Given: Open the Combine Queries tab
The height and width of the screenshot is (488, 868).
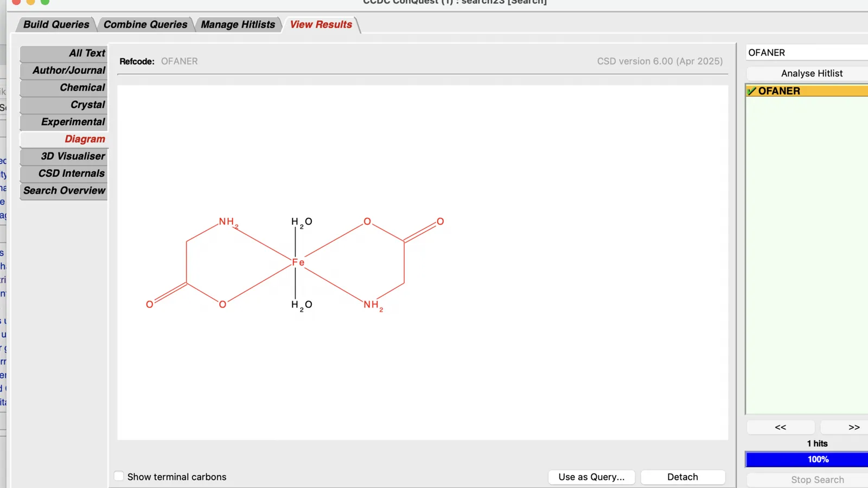Looking at the screenshot, I should 145,24.
